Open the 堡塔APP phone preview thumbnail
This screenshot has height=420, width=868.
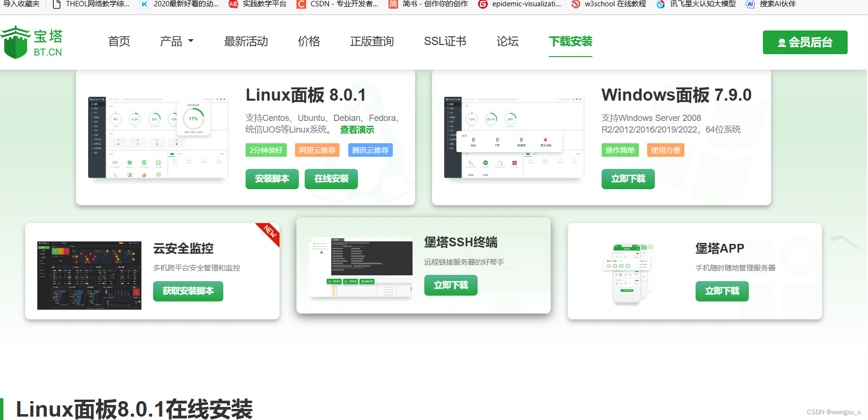click(629, 274)
